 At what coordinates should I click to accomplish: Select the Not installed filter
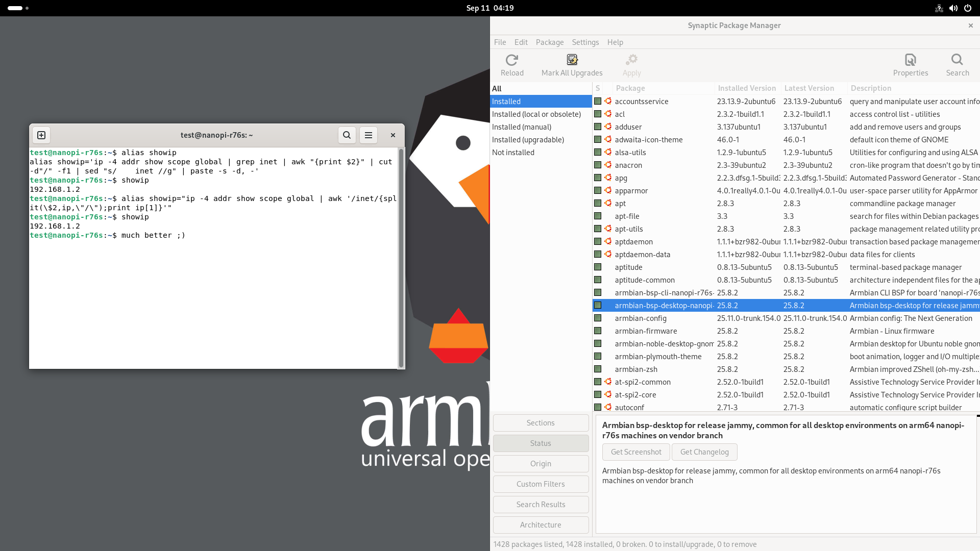click(541, 152)
